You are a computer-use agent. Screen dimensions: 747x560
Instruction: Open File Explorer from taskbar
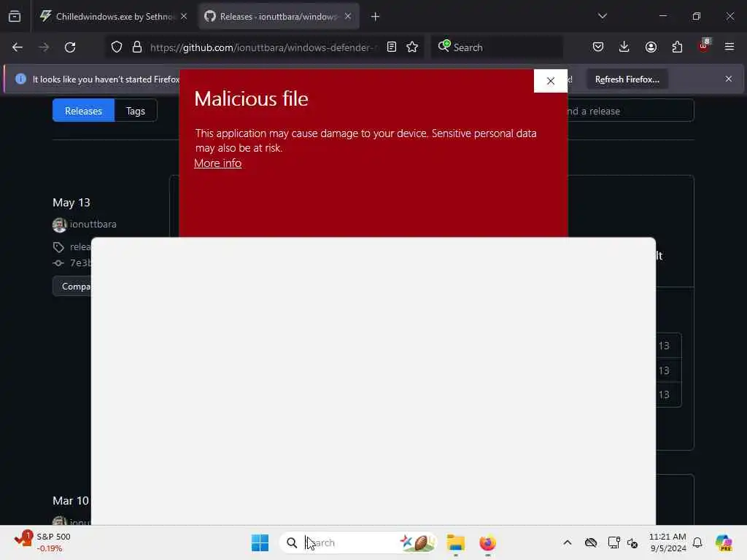[x=455, y=542]
